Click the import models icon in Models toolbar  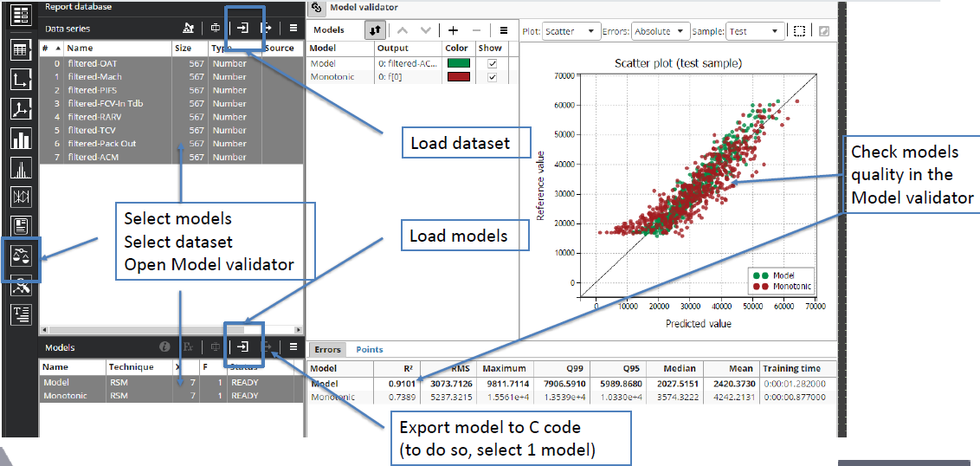pos(242,346)
